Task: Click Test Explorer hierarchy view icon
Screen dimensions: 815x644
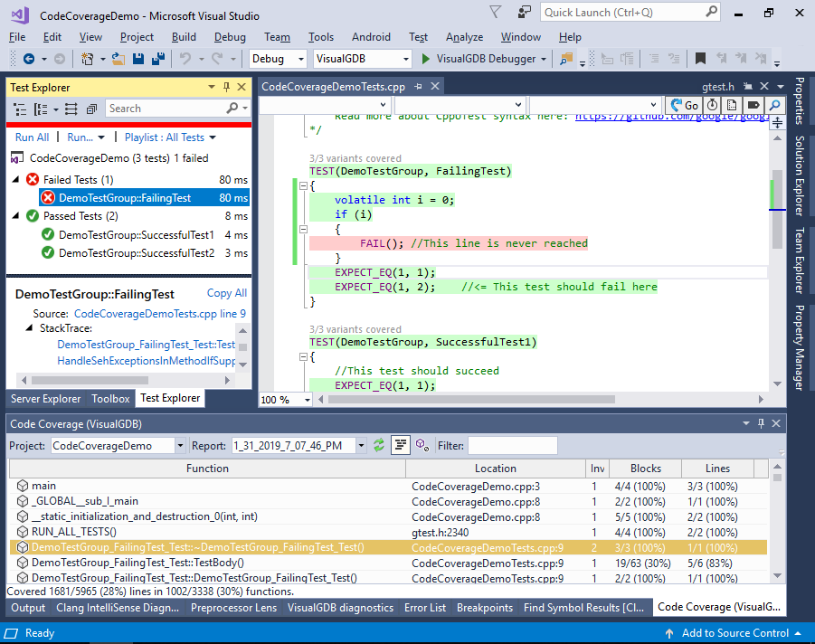Action: (x=20, y=109)
